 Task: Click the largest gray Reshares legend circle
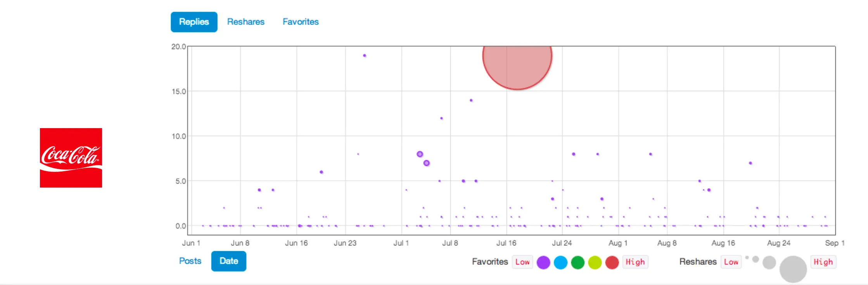793,269
